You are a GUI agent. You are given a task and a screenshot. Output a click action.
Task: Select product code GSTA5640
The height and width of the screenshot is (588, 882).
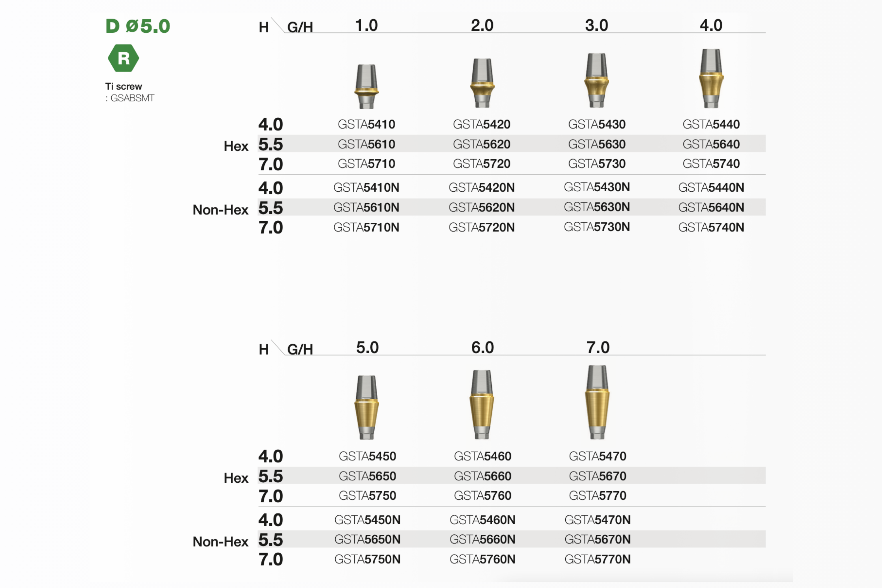point(711,144)
